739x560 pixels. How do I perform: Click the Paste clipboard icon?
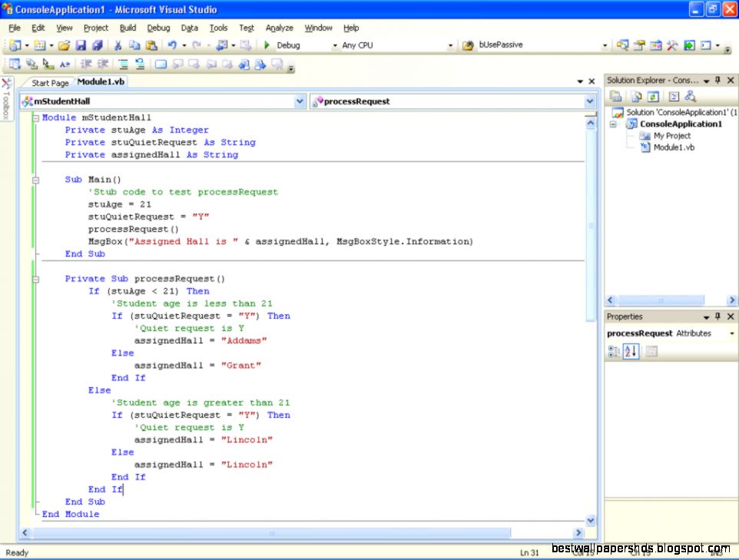pos(151,45)
